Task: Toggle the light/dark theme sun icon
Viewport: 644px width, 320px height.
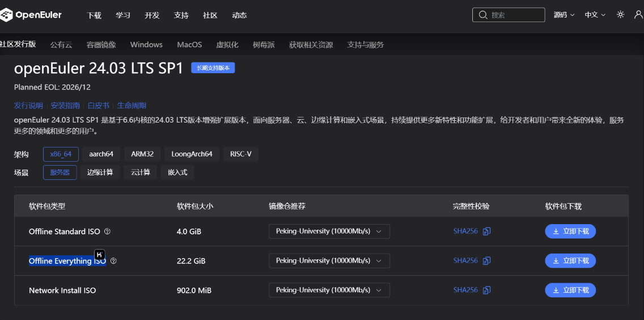Action: 621,14
